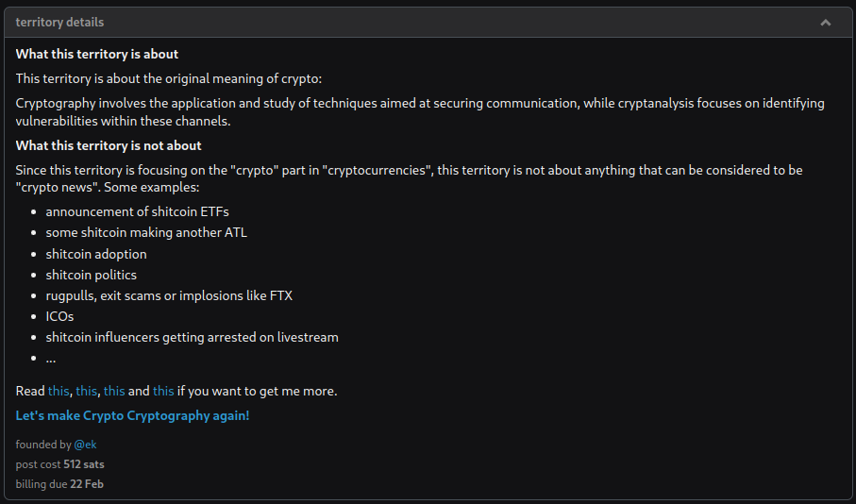The width and height of the screenshot is (856, 504).
Task: Click the "22 Feb" billing due date
Action: point(87,484)
